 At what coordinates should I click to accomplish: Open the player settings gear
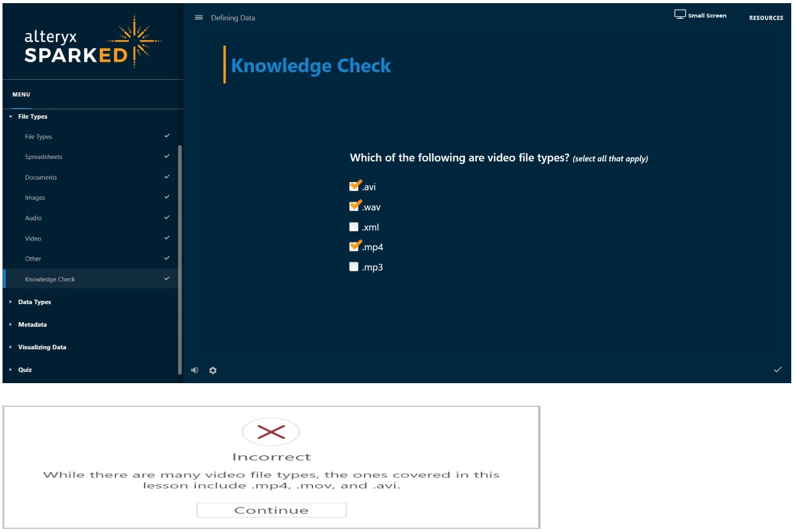click(213, 371)
